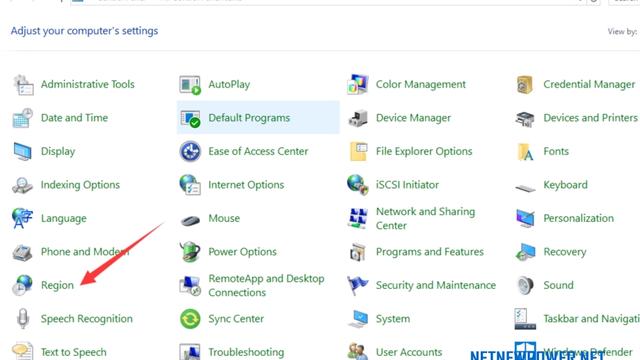Open Ease of Access Center link
The width and height of the screenshot is (640, 360).
coord(258,151)
